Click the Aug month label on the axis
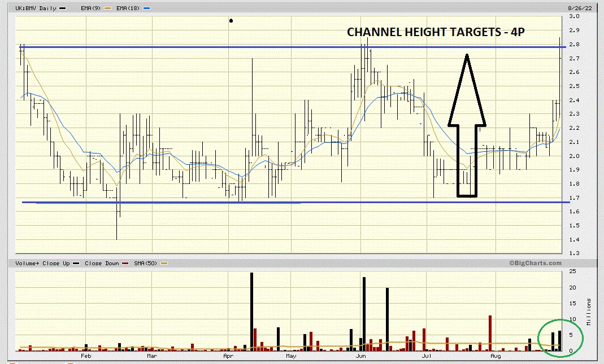Viewport: 604px width, 364px height. pyautogui.click(x=496, y=356)
